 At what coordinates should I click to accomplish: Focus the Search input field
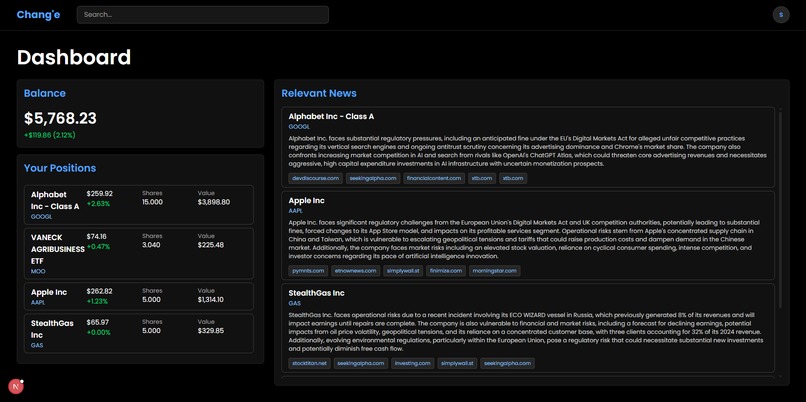tap(203, 15)
